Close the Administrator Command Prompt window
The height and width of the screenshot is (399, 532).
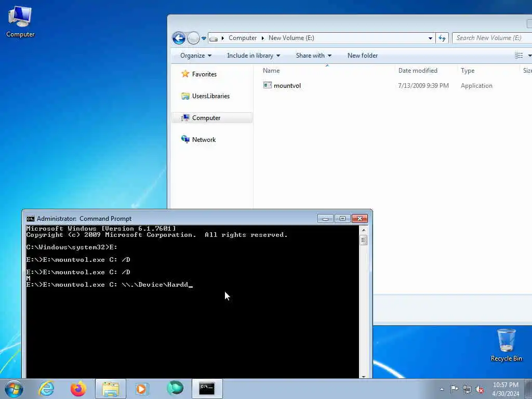pos(360,219)
